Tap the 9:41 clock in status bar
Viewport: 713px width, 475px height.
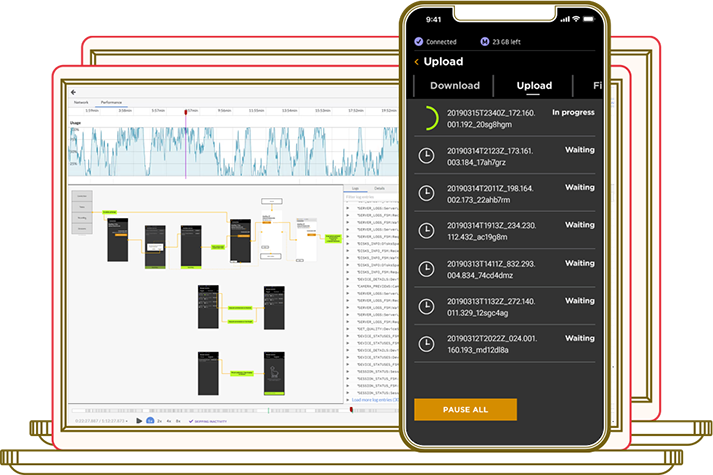(433, 20)
